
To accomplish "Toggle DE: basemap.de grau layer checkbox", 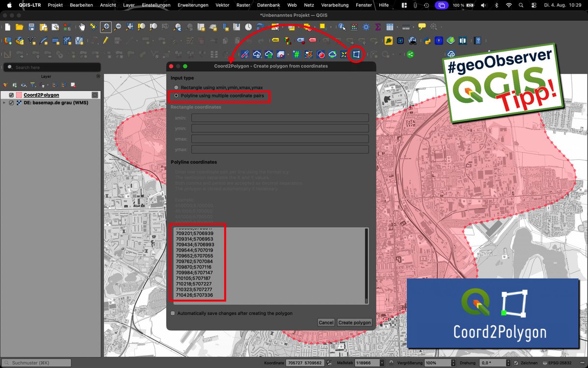I will (x=11, y=103).
